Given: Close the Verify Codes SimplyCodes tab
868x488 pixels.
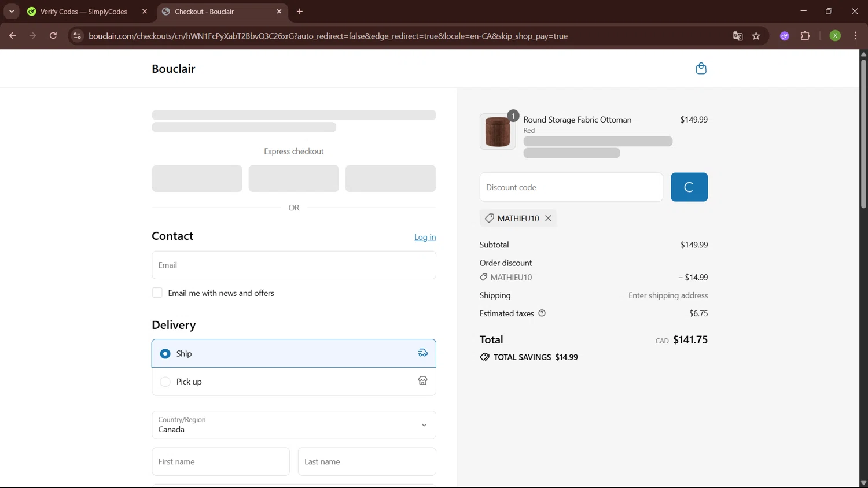Looking at the screenshot, I should coord(145,12).
